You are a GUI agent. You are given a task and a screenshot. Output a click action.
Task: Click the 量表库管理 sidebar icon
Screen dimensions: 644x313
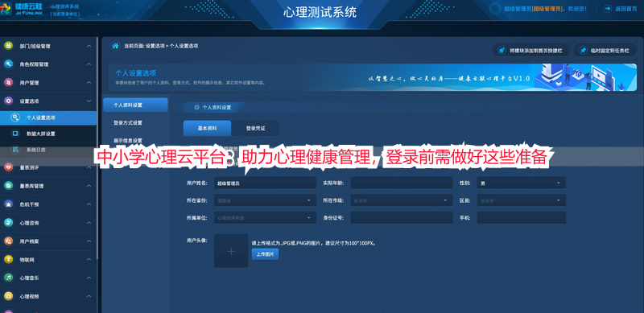click(x=8, y=186)
